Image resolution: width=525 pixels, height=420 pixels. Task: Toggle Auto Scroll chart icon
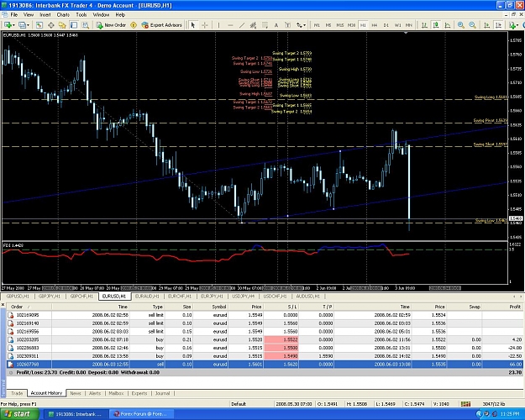coord(486,25)
